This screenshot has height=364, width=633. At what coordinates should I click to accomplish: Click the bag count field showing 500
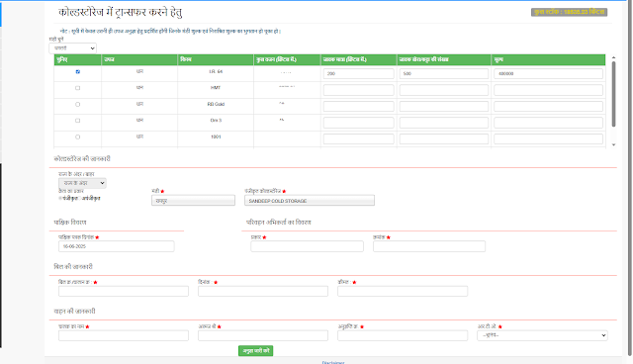[x=444, y=73]
